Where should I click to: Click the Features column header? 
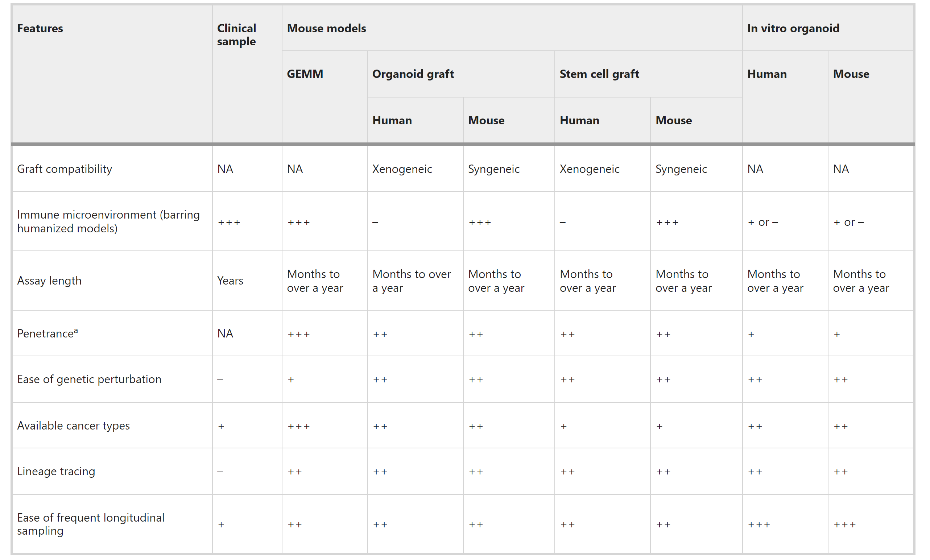click(40, 28)
